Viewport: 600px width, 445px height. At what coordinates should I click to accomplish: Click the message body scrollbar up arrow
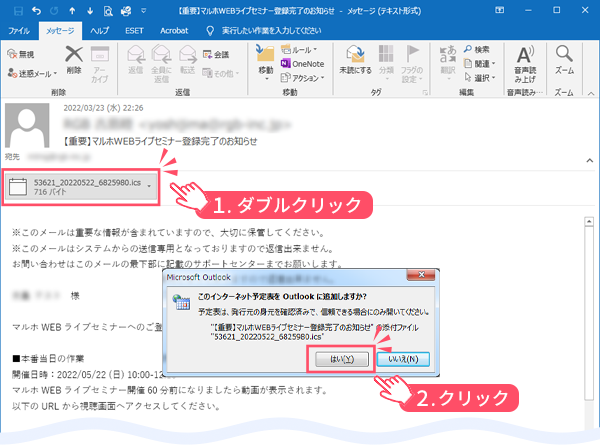589,222
